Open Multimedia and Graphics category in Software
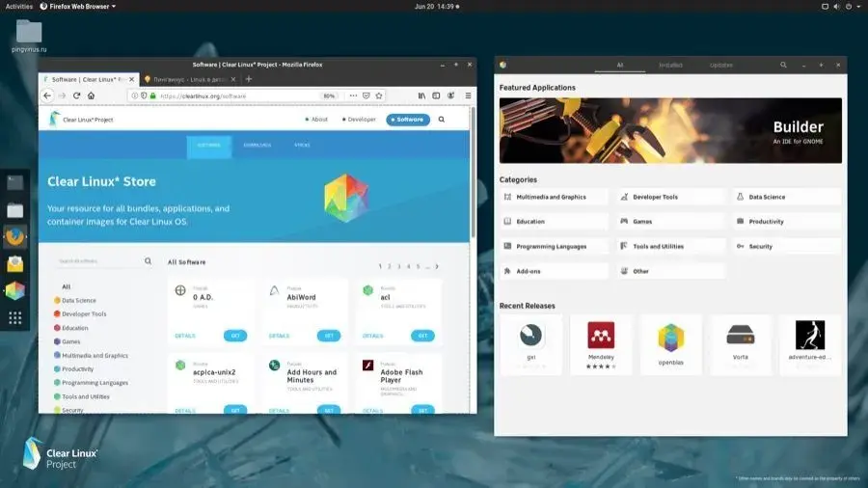 554,197
